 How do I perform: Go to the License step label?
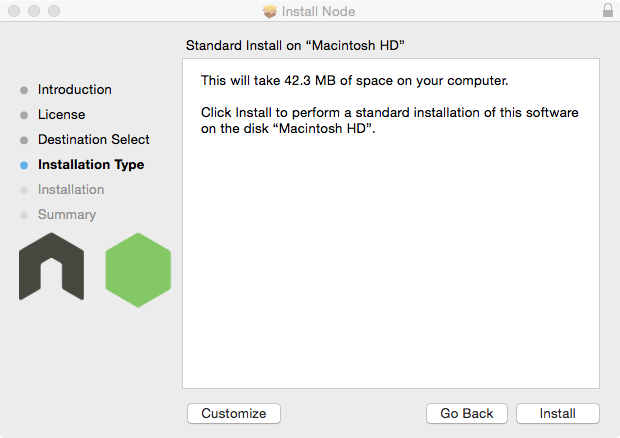(x=61, y=115)
